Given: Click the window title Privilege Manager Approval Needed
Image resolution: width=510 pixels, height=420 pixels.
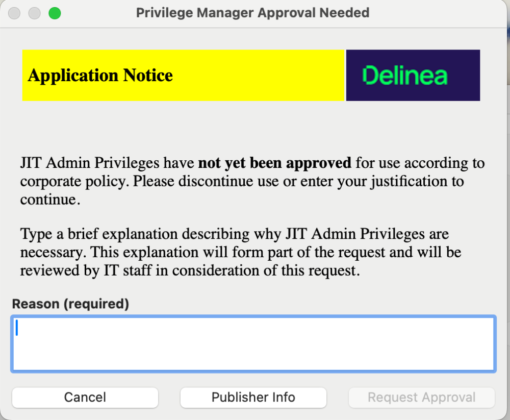Looking at the screenshot, I should pos(252,13).
